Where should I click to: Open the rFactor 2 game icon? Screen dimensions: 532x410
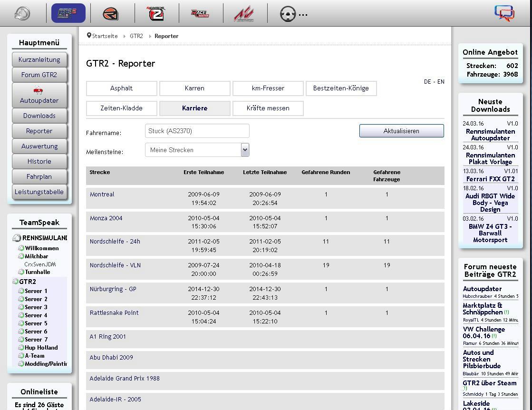[156, 14]
